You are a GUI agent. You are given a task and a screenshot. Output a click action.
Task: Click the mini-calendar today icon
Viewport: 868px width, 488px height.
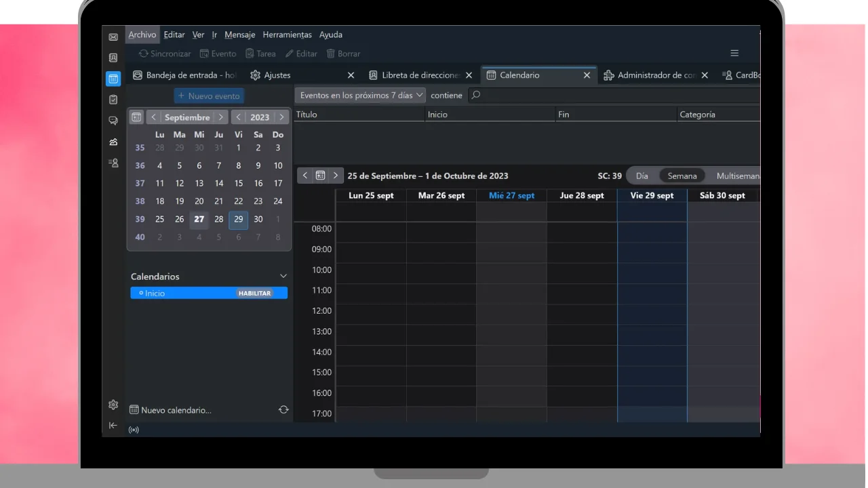point(136,117)
